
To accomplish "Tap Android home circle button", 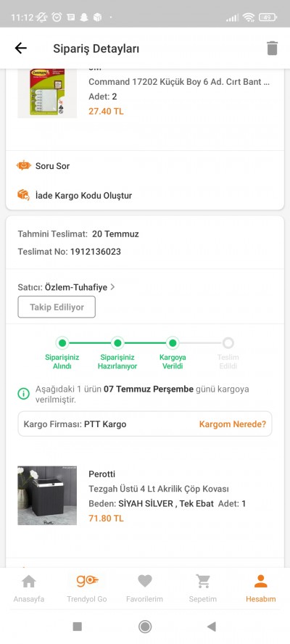I will coord(145,627).
